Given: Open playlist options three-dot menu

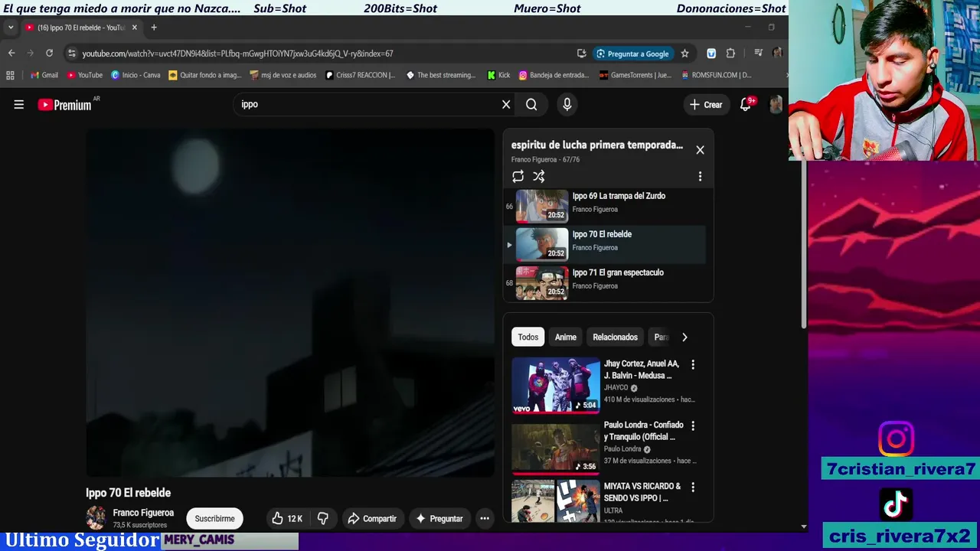Looking at the screenshot, I should coord(700,177).
